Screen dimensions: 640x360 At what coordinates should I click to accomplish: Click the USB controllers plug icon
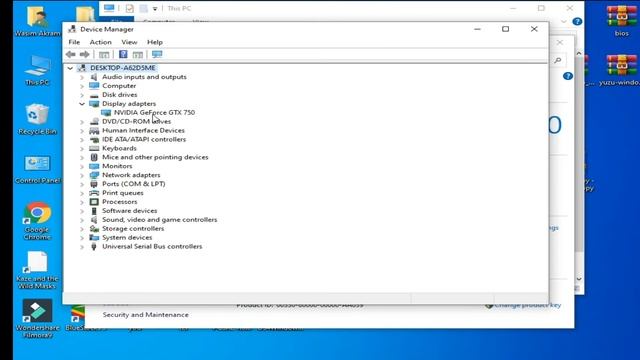point(94,247)
